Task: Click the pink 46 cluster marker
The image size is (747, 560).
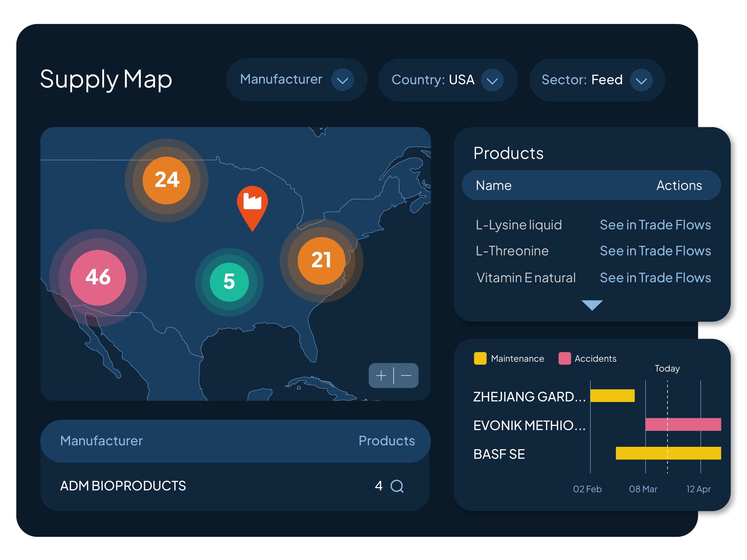Action: (x=98, y=277)
